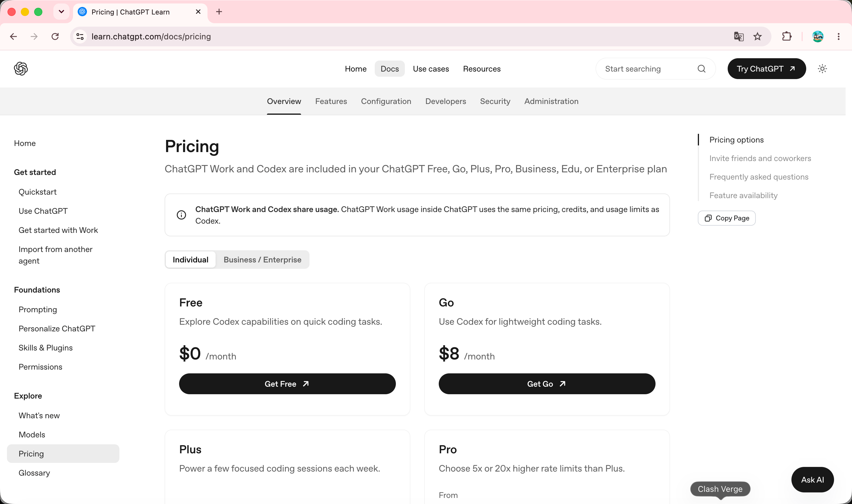Viewport: 852px width, 504px height.
Task: Select Docs in the top navigation
Action: [390, 69]
